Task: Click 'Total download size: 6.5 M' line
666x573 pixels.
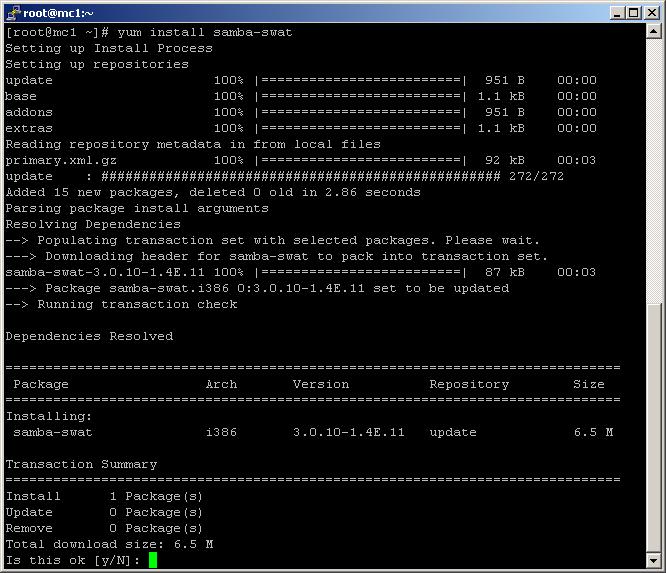Action: coord(109,545)
